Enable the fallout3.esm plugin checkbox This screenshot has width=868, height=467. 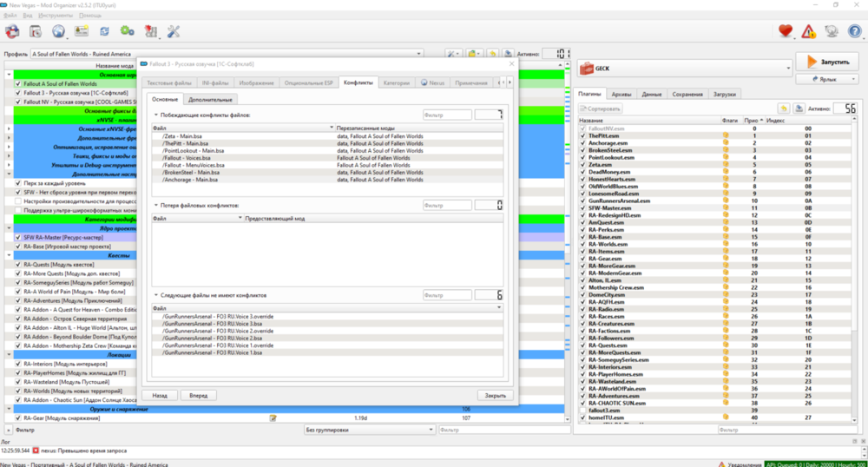point(582,411)
